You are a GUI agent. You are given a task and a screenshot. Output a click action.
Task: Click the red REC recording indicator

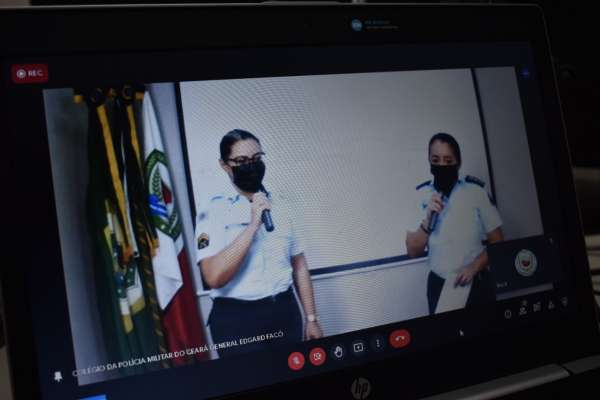point(30,73)
